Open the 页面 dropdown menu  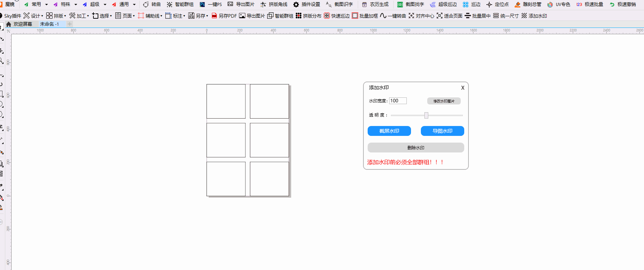(x=125, y=16)
